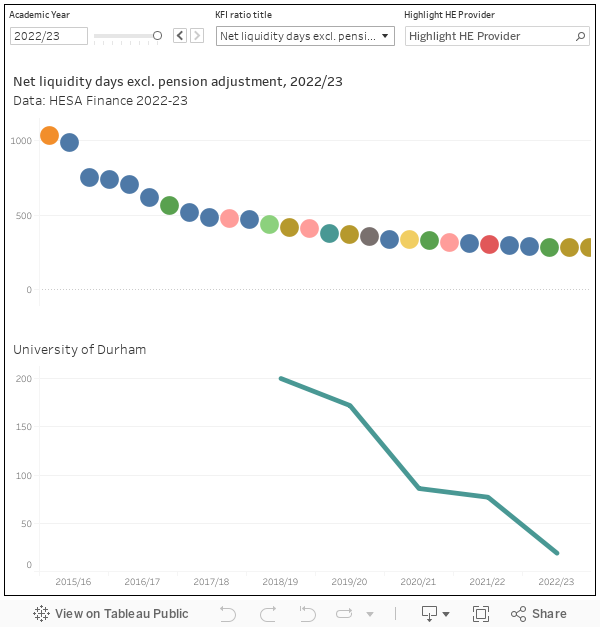Select the red dot in the scatter

click(489, 245)
